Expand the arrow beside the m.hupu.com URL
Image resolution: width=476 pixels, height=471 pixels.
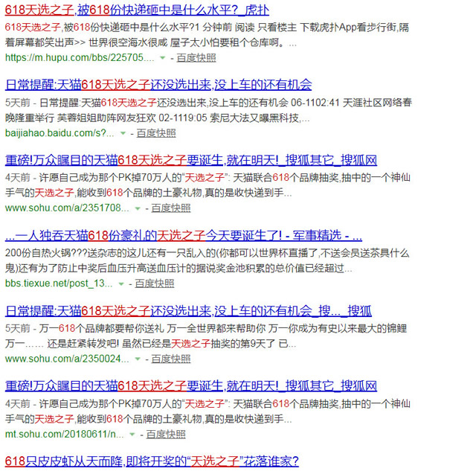tap(162, 57)
